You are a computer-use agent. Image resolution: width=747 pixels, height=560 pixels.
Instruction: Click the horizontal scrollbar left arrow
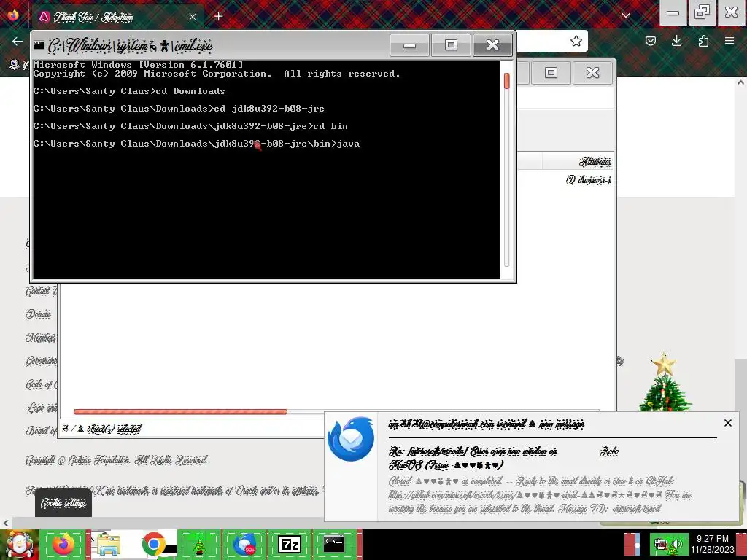[x=6, y=523]
